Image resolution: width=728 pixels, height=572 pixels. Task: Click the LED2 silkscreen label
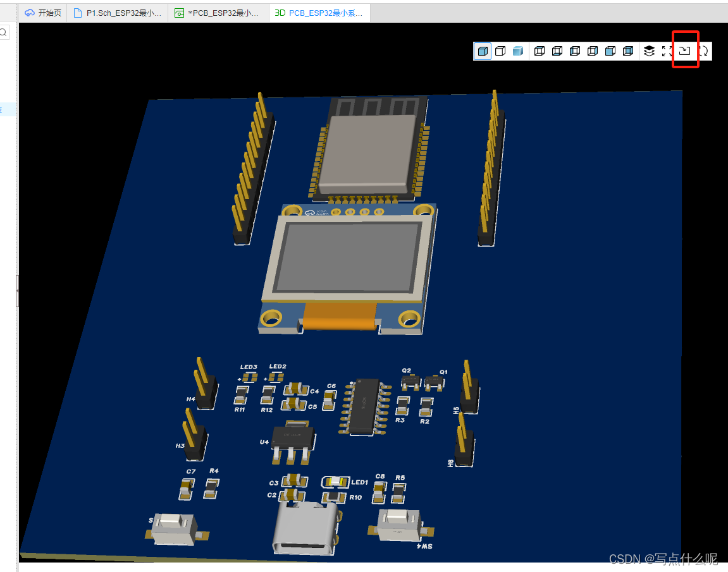tap(278, 367)
